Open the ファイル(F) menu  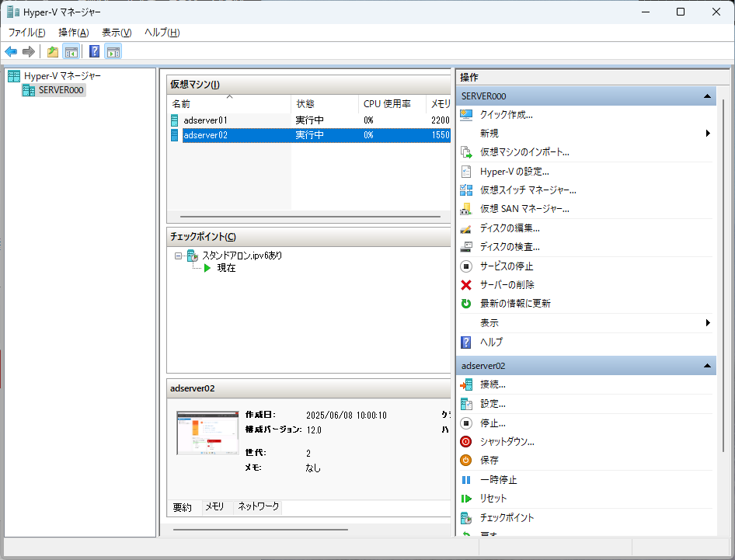[x=26, y=33]
